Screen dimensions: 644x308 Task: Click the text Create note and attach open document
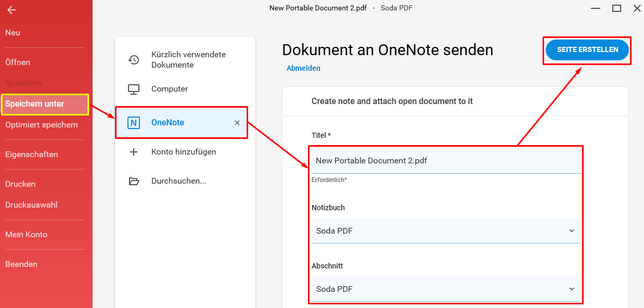(392, 101)
